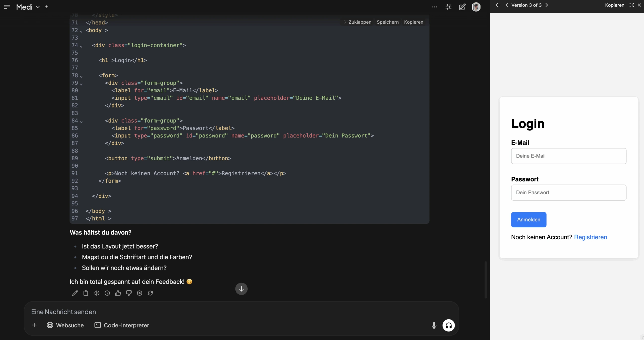Click the Zuklappen collapse button

(357, 22)
